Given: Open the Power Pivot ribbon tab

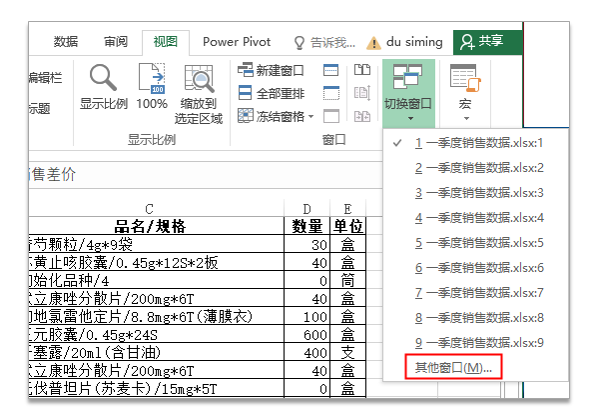Looking at the screenshot, I should tap(237, 42).
